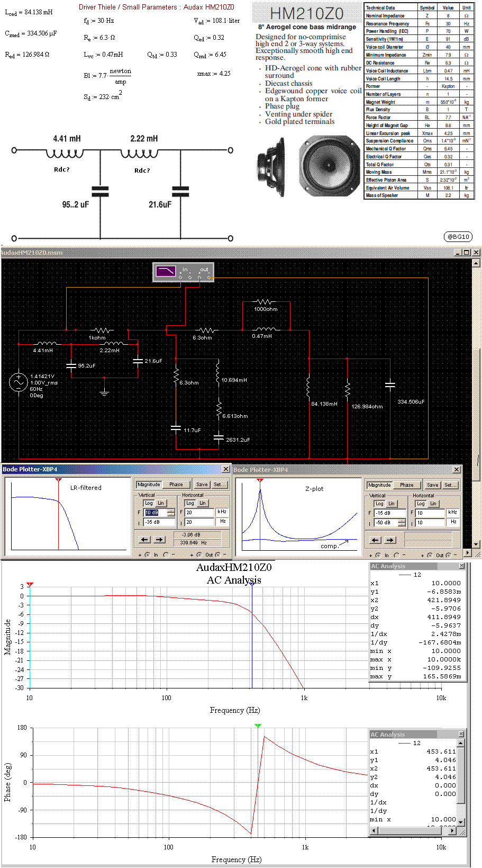Select In minus radio on Z-plot plotter
The image size is (482, 868).
[396, 556]
